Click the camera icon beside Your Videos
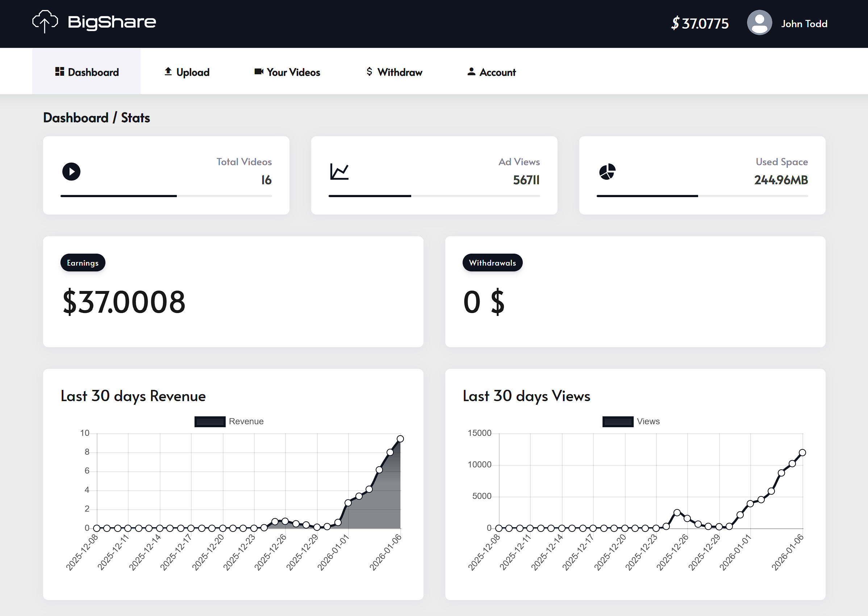 coord(259,72)
